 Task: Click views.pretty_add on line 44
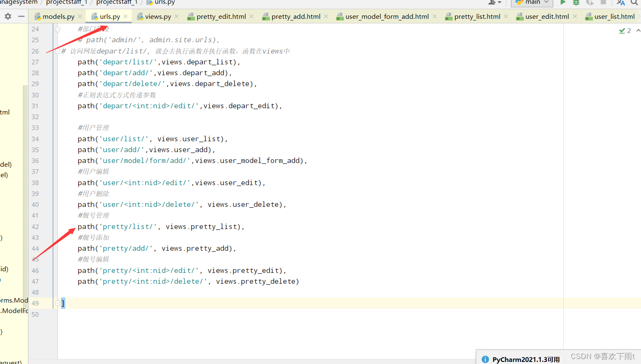(x=195, y=248)
